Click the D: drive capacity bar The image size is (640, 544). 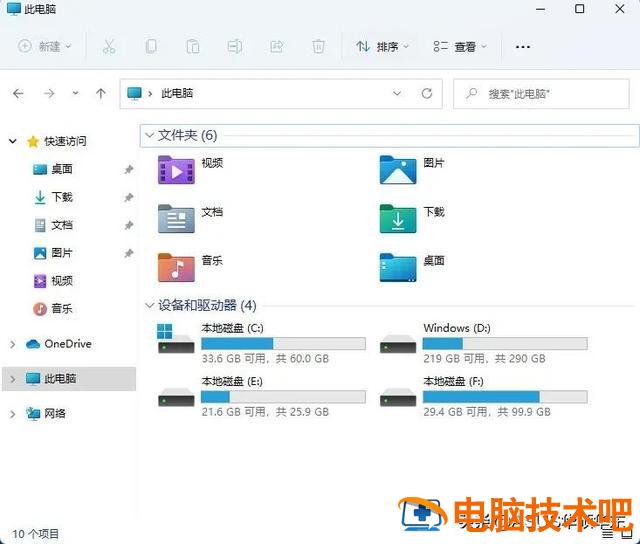(x=505, y=344)
